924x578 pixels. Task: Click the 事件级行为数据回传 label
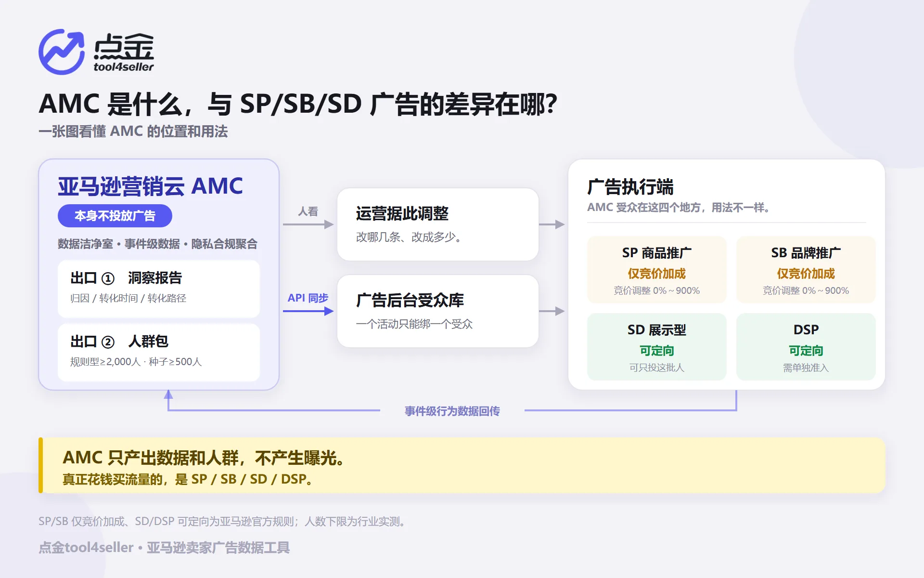click(x=452, y=411)
